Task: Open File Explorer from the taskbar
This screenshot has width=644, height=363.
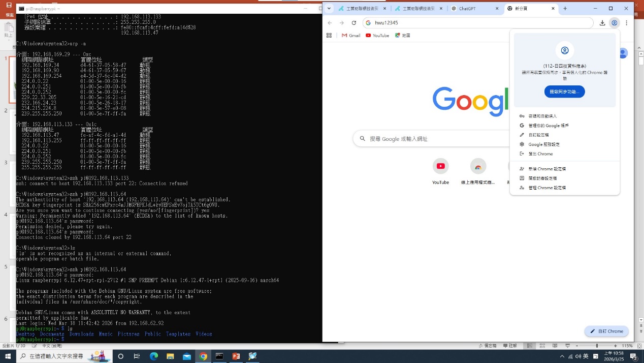Action: (x=170, y=356)
